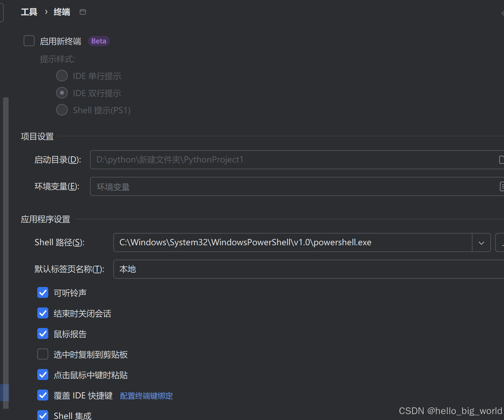Disable 点击鼠标中键时粘贴
Viewport: 504px width, 420px height.
click(x=42, y=375)
